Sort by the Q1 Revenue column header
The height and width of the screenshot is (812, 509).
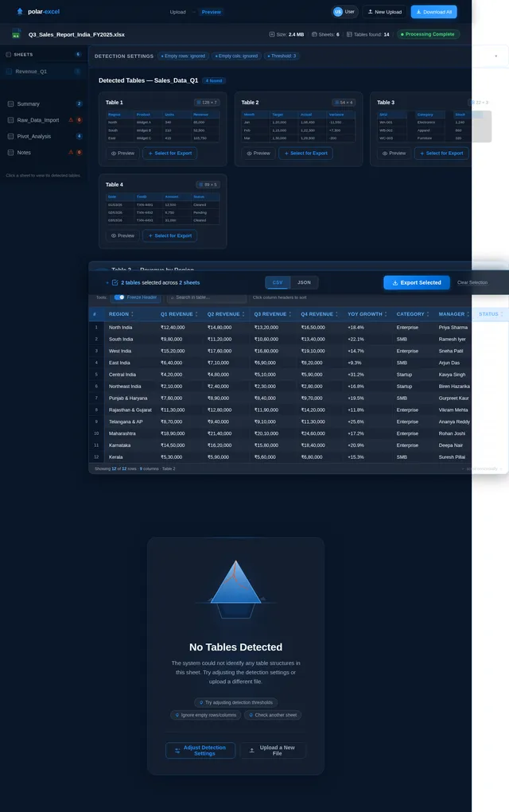(x=177, y=314)
